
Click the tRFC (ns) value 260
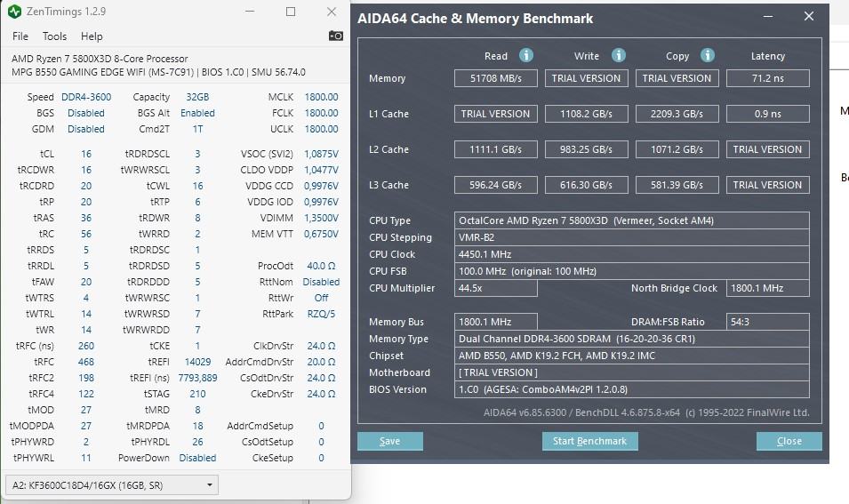86,346
